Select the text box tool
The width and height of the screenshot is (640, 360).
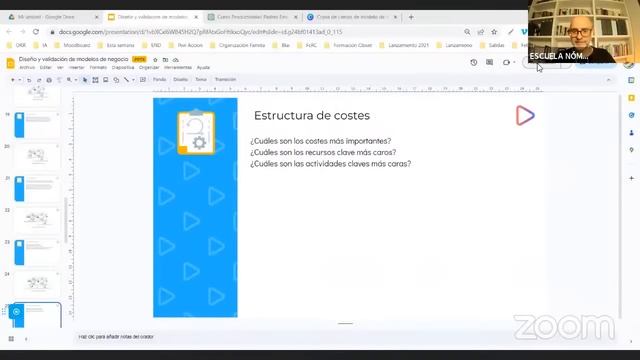pos(95,80)
